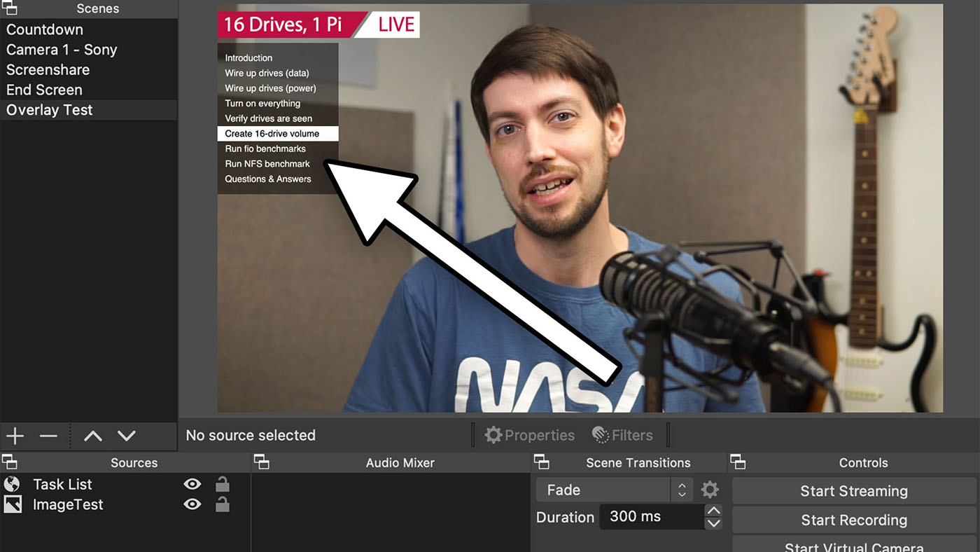Click the preview canvas video
This screenshot has width=980, height=552.
580,208
